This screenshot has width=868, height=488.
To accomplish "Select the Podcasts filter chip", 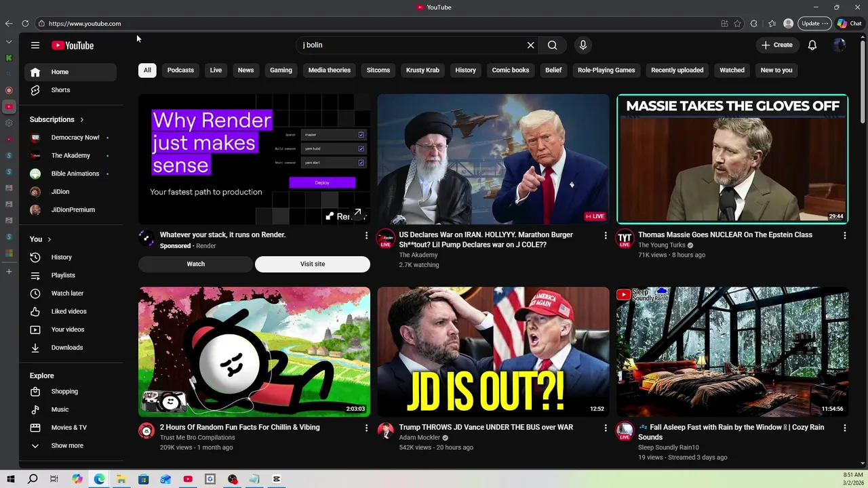I will click(x=180, y=70).
